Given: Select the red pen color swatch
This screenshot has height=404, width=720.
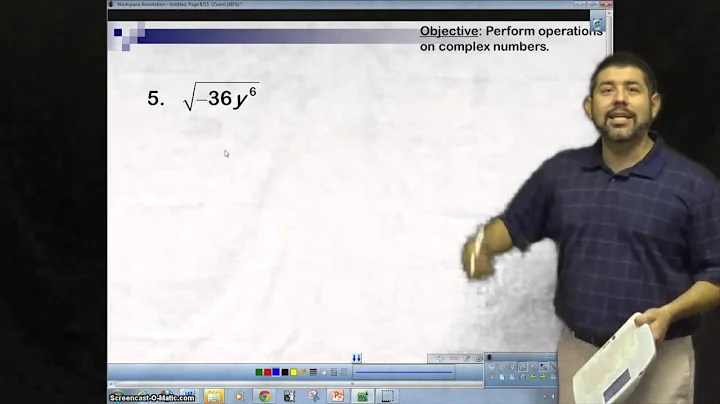Looking at the screenshot, I should click(x=267, y=372).
